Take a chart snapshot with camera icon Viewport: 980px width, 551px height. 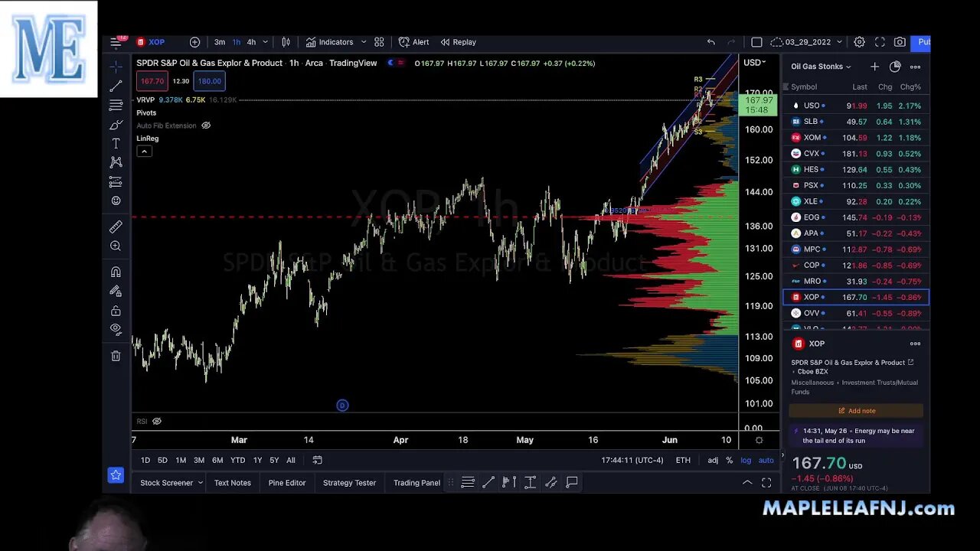click(x=900, y=42)
